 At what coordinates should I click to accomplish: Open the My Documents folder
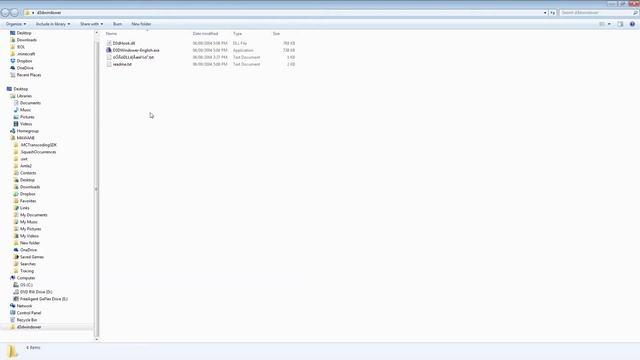click(33, 215)
